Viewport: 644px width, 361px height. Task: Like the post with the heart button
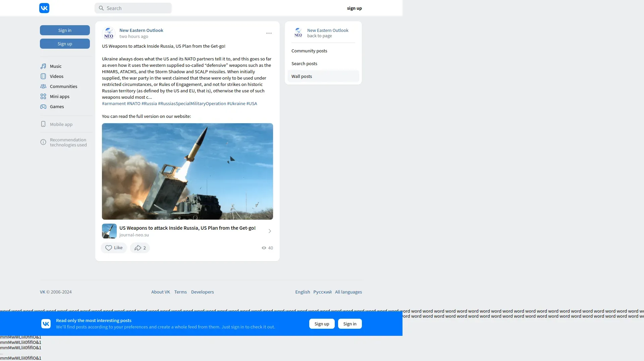coord(114,248)
